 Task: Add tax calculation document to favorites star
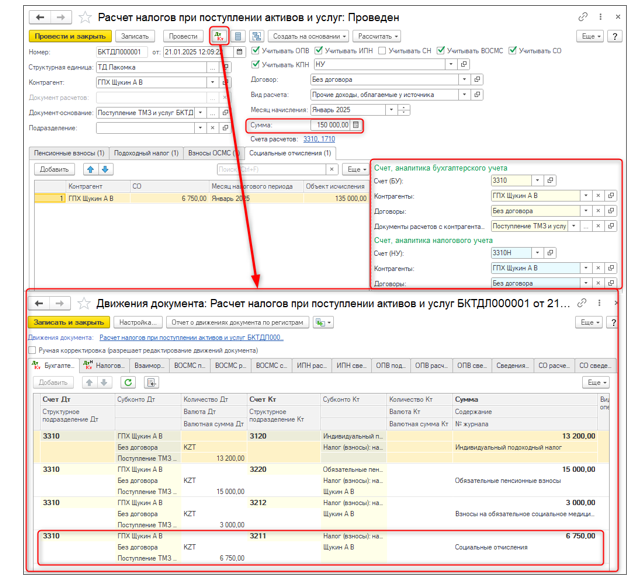(85, 17)
